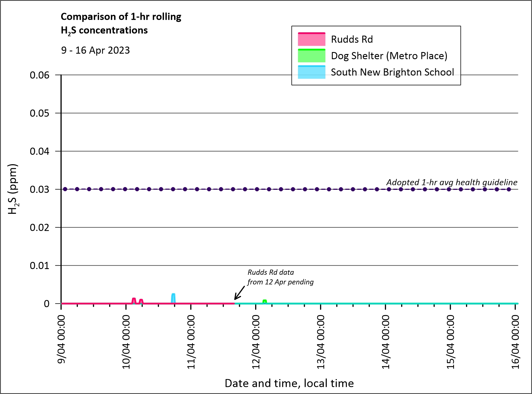Click the Date and time, local time axis title
The height and width of the screenshot is (394, 532).
[x=289, y=383]
